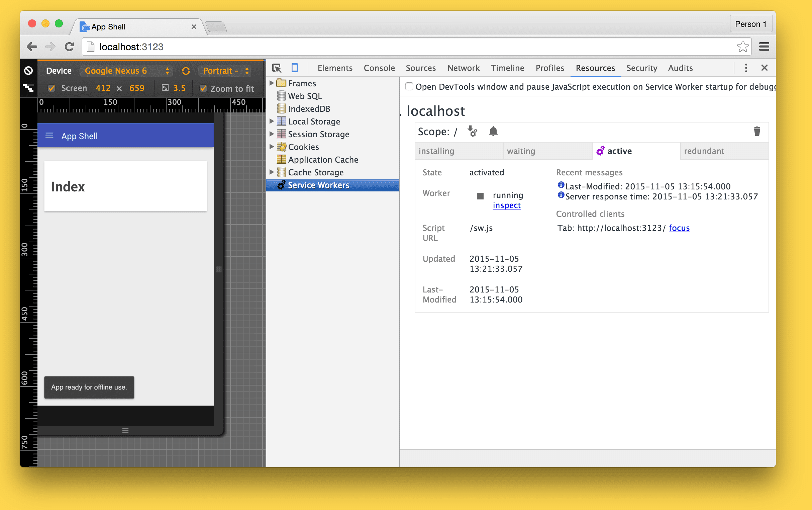Click the inspect link under Worker
This screenshot has height=510, width=812.
pyautogui.click(x=506, y=204)
